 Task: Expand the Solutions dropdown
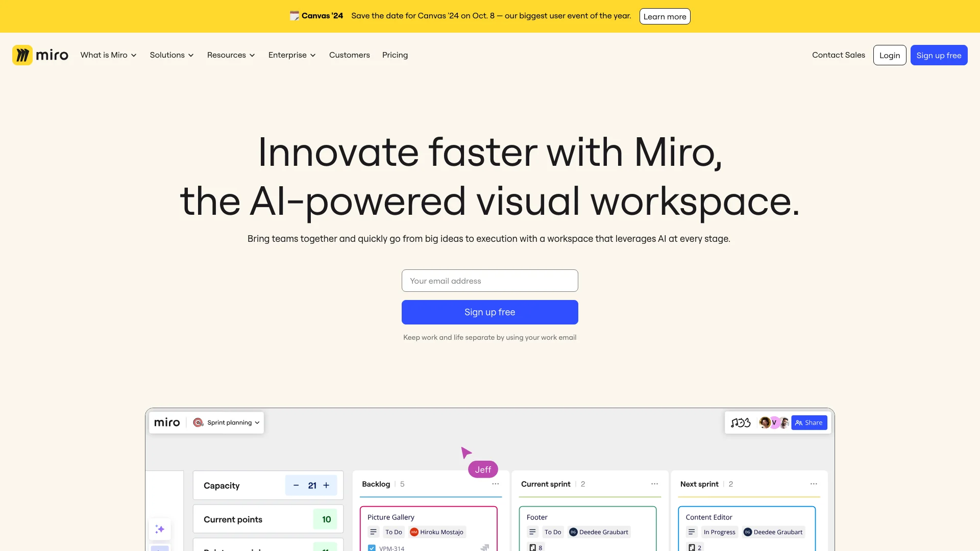(x=171, y=55)
